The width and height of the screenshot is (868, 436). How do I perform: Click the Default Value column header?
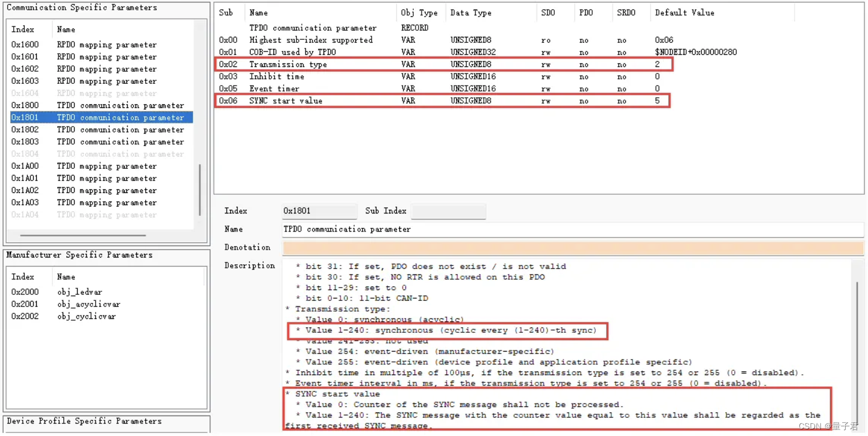pos(722,13)
